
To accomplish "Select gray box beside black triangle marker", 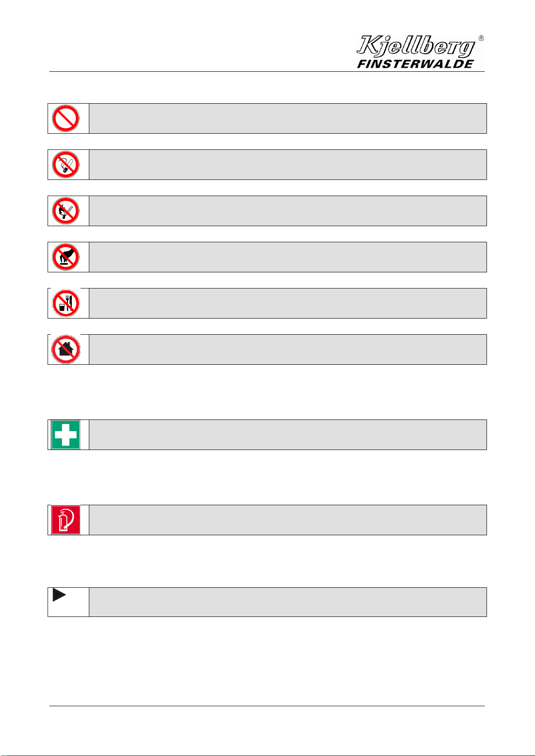I will [288, 602].
